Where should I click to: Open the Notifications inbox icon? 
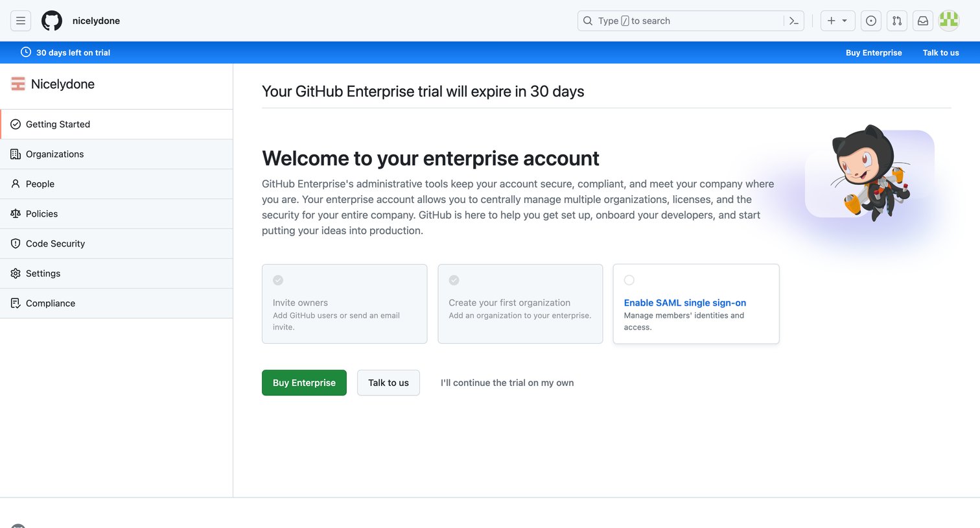[923, 21]
